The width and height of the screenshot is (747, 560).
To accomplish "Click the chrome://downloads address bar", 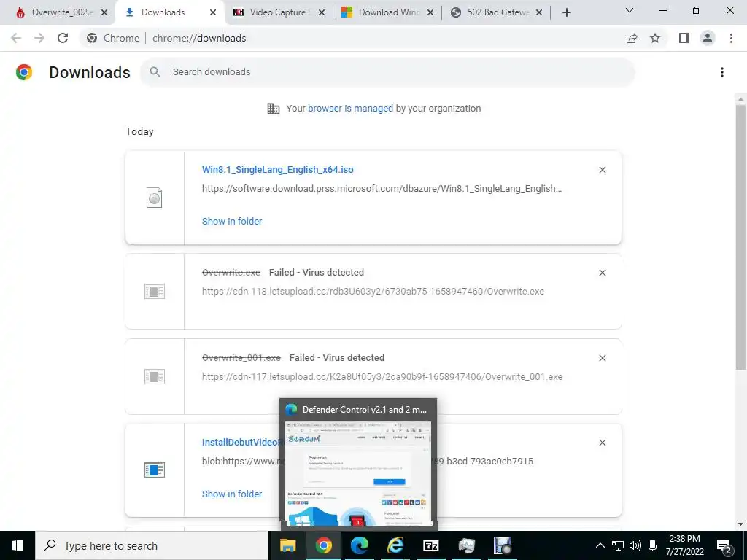I will click(x=352, y=38).
